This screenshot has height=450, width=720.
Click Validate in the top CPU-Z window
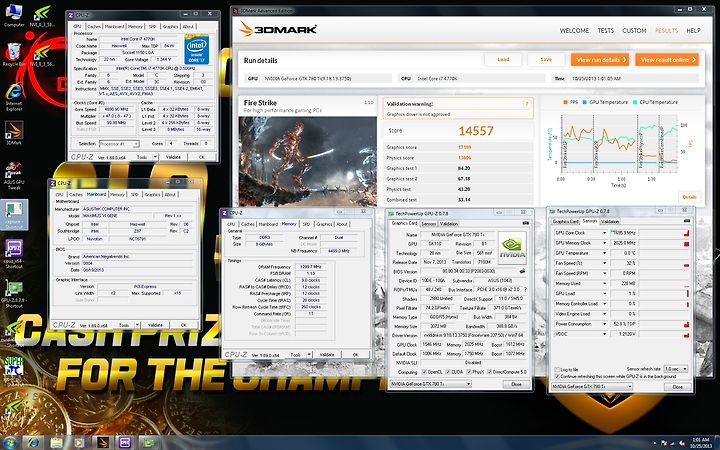(173, 157)
